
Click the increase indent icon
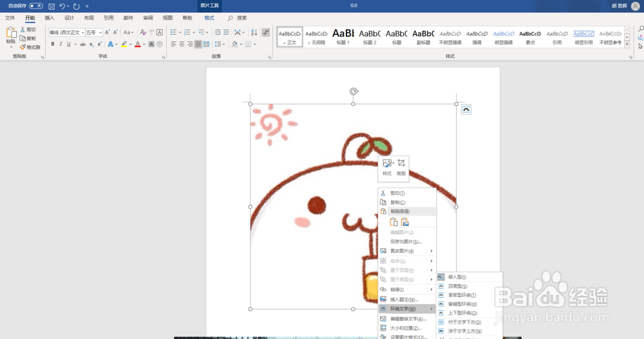coord(226,32)
